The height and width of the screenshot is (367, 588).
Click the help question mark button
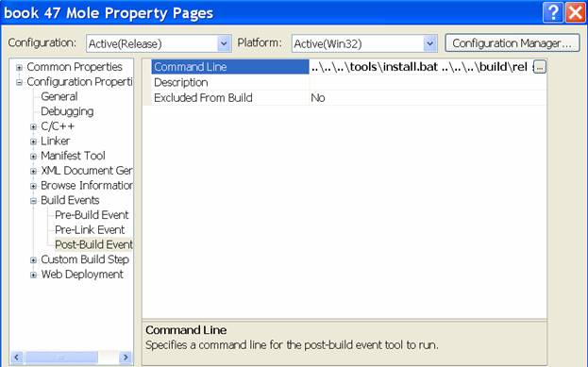(x=553, y=12)
